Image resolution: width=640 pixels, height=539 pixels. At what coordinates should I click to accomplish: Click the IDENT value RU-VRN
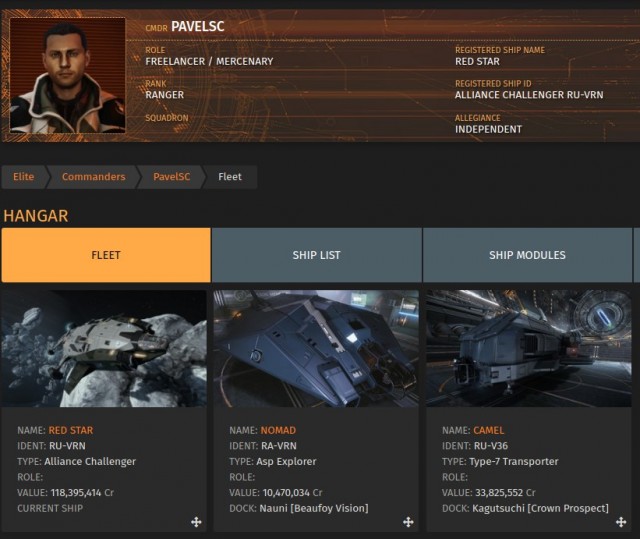[x=67, y=446]
